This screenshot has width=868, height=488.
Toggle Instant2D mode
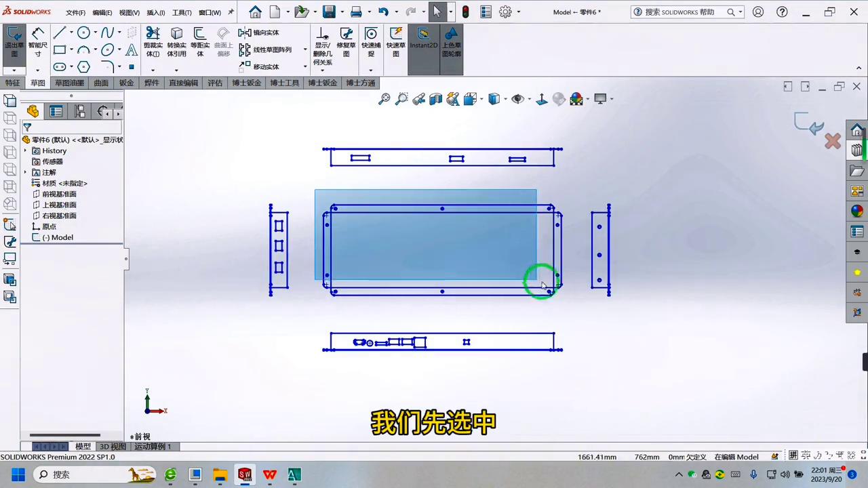pos(422,41)
